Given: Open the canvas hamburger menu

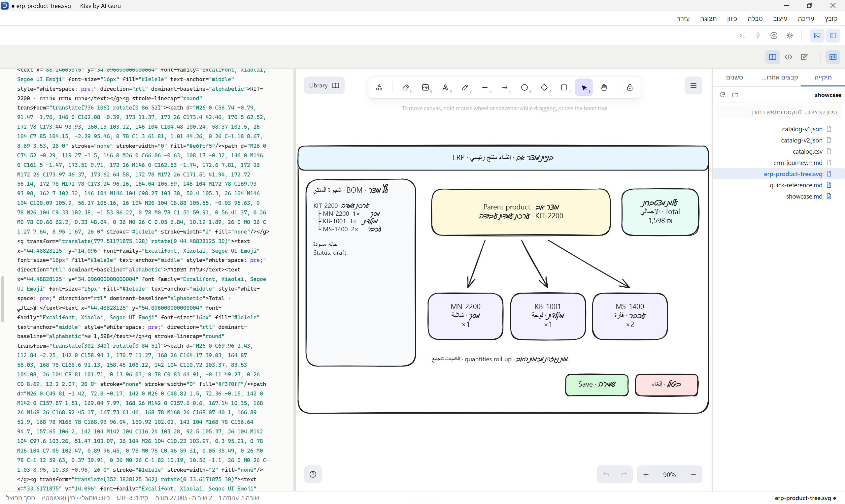Looking at the screenshot, I should pos(693,85).
